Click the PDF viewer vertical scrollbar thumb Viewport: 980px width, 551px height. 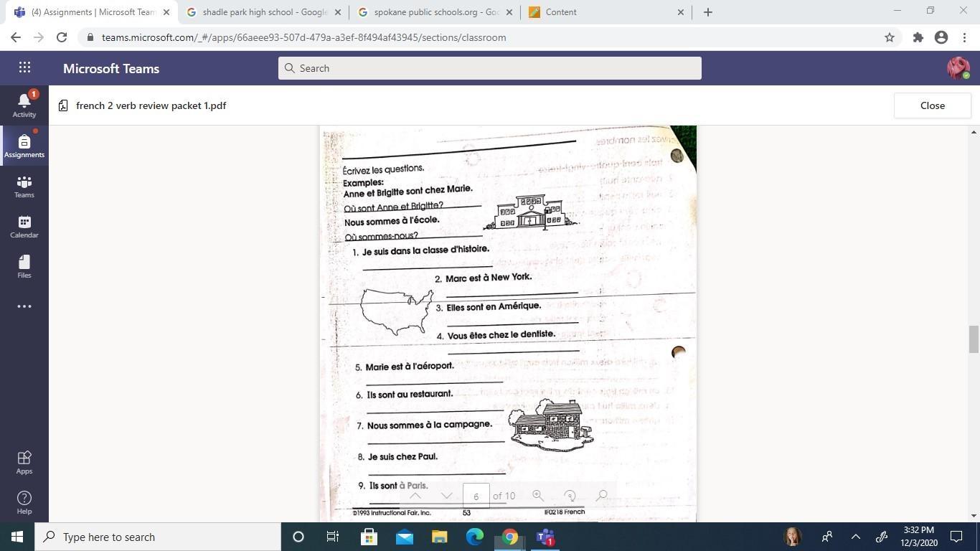[974, 339]
